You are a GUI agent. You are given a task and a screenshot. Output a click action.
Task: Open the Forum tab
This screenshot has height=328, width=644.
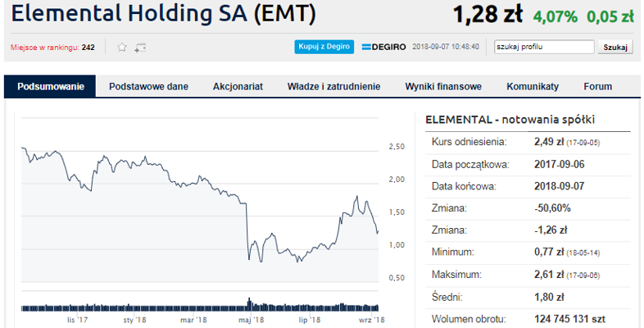click(598, 86)
